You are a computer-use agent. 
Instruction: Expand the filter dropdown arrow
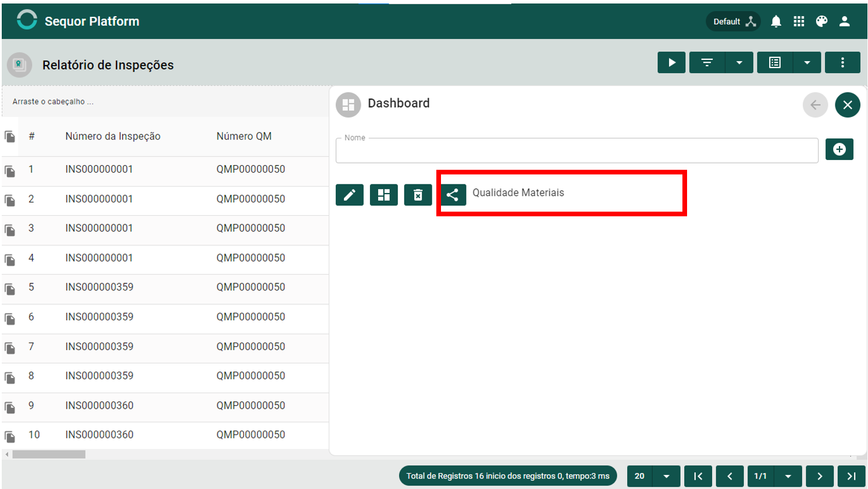coord(739,63)
